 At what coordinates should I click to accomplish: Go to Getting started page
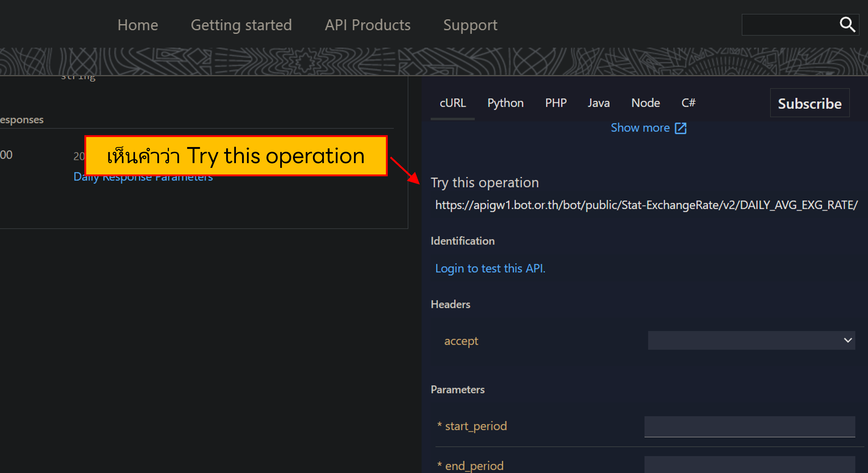click(x=241, y=25)
